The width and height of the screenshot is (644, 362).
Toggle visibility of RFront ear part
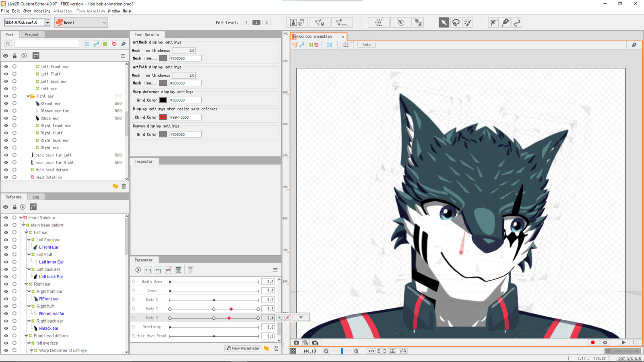(6, 103)
